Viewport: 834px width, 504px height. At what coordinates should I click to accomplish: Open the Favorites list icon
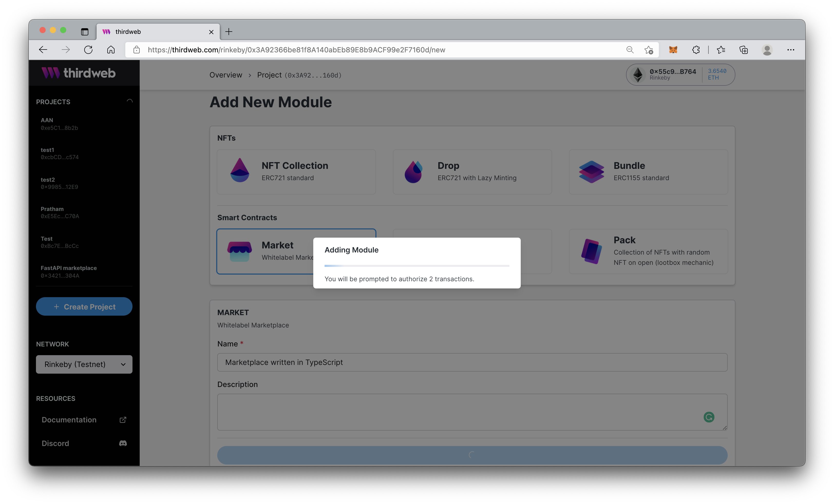(721, 50)
